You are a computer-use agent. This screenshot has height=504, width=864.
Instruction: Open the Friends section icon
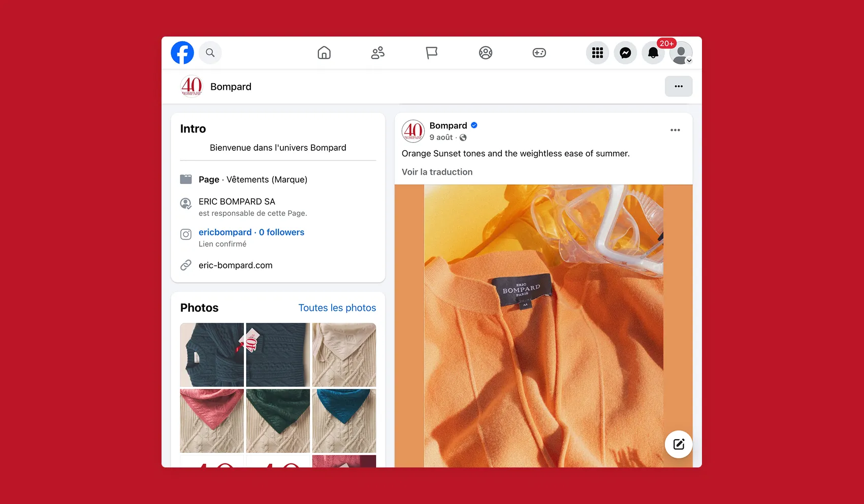coord(378,52)
